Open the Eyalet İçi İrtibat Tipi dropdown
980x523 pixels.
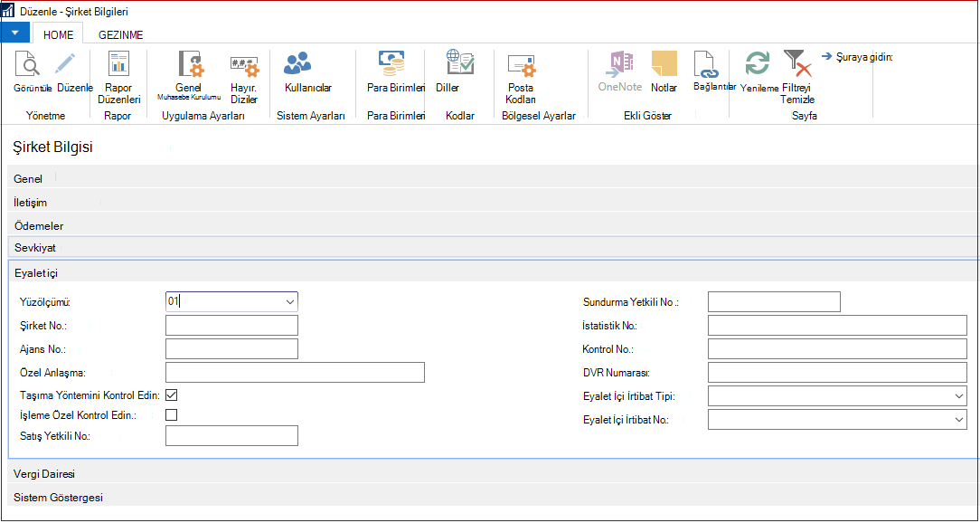959,396
